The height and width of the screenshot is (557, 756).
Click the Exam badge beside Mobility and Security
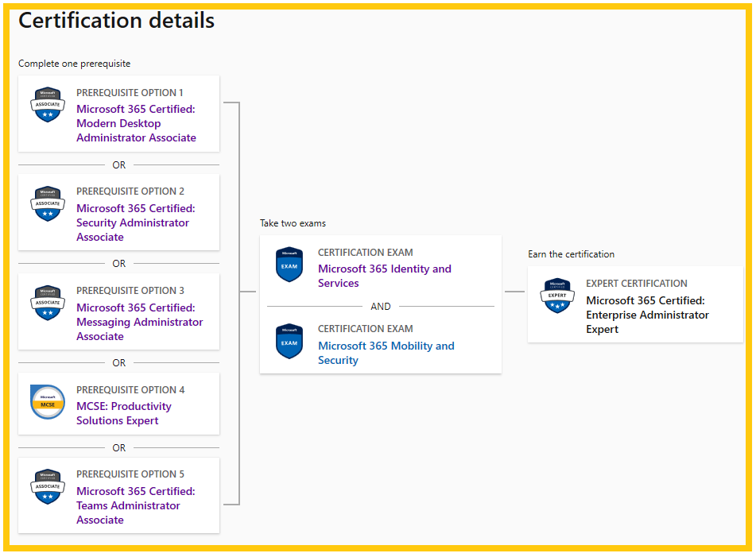click(x=289, y=341)
